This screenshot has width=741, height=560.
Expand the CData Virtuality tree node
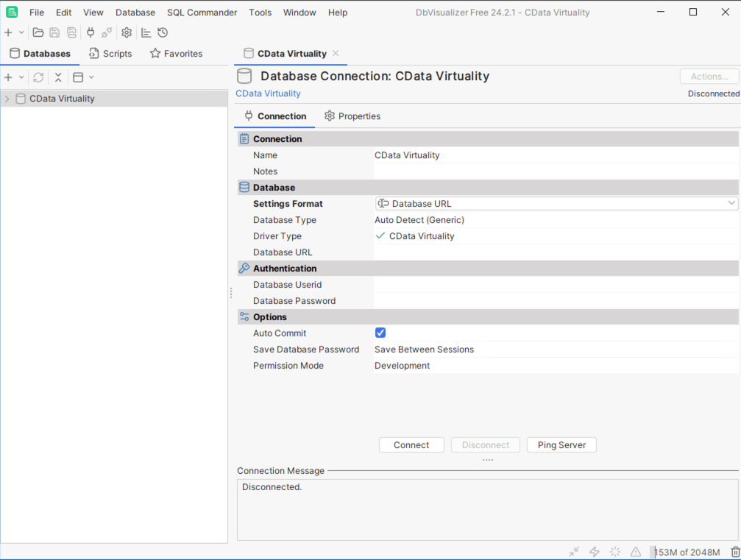point(7,99)
